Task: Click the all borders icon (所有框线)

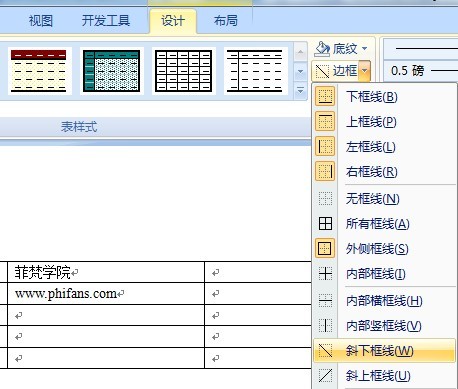Action: pyautogui.click(x=325, y=223)
